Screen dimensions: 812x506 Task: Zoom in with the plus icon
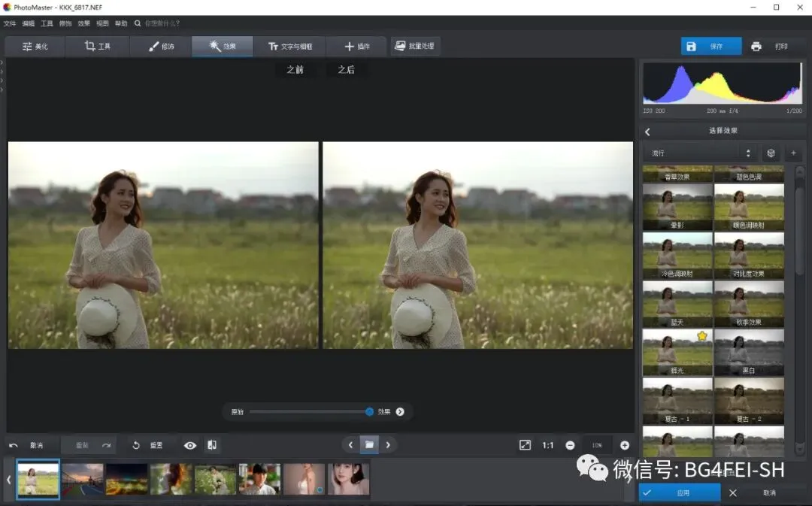click(624, 445)
